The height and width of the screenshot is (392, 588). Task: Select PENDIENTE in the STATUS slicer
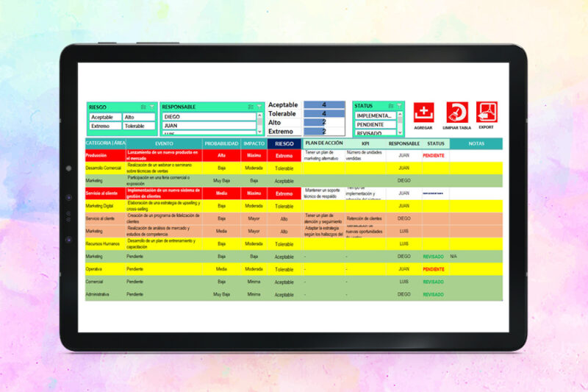tap(376, 124)
